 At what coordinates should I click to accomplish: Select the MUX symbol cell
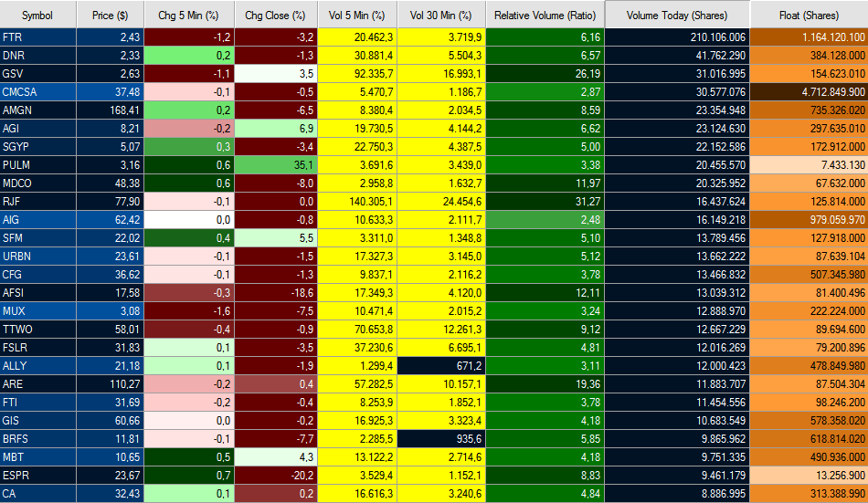tap(38, 311)
